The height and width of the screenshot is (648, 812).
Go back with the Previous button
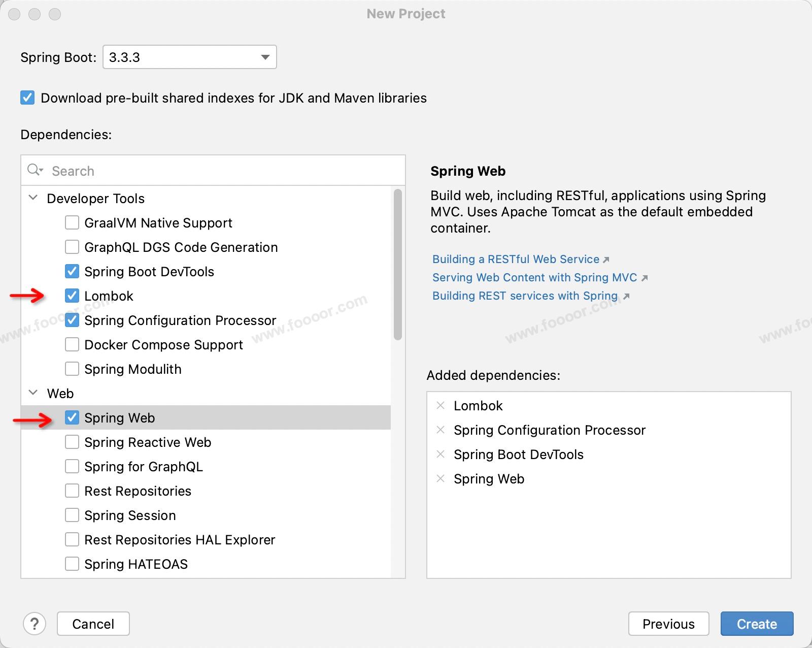pyautogui.click(x=668, y=624)
